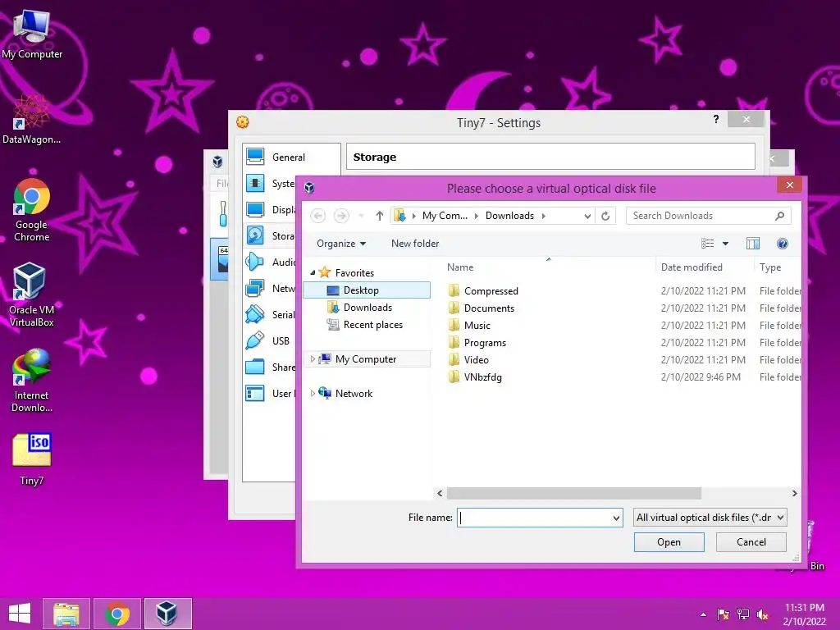Image resolution: width=840 pixels, height=630 pixels.
Task: Click the search magnifier icon
Action: [x=779, y=216]
